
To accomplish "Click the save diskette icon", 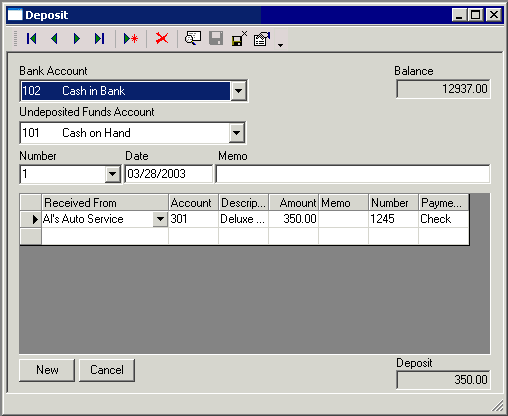I will pyautogui.click(x=216, y=39).
